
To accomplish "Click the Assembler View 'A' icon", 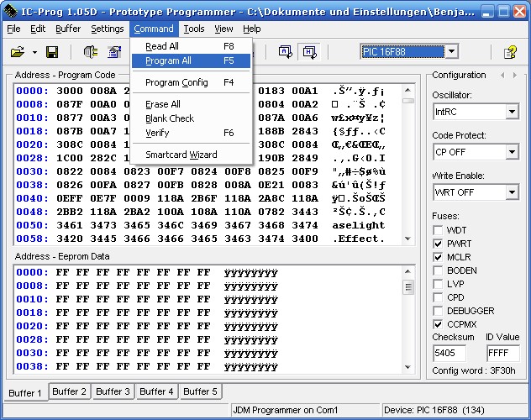I will (285, 52).
